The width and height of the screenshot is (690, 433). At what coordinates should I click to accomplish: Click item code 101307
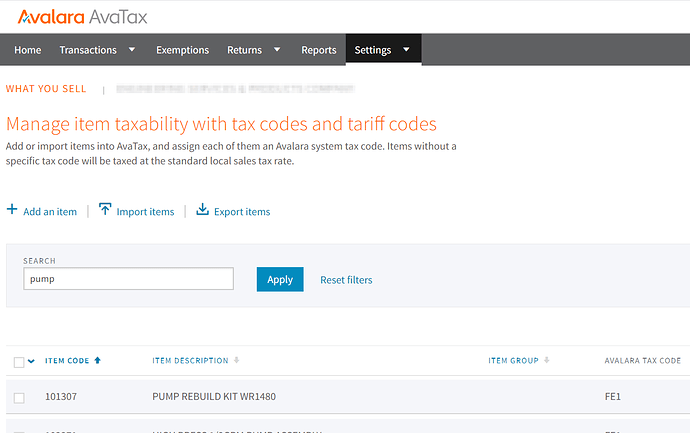click(x=61, y=396)
